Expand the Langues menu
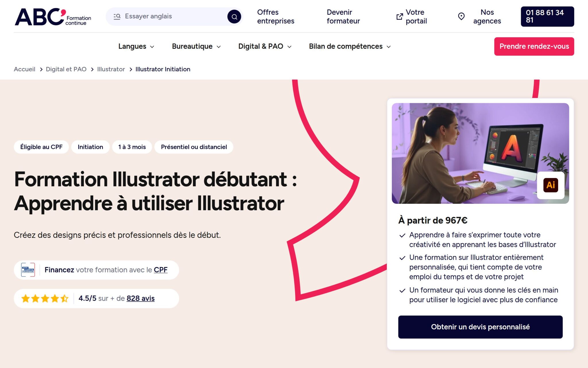 [136, 46]
